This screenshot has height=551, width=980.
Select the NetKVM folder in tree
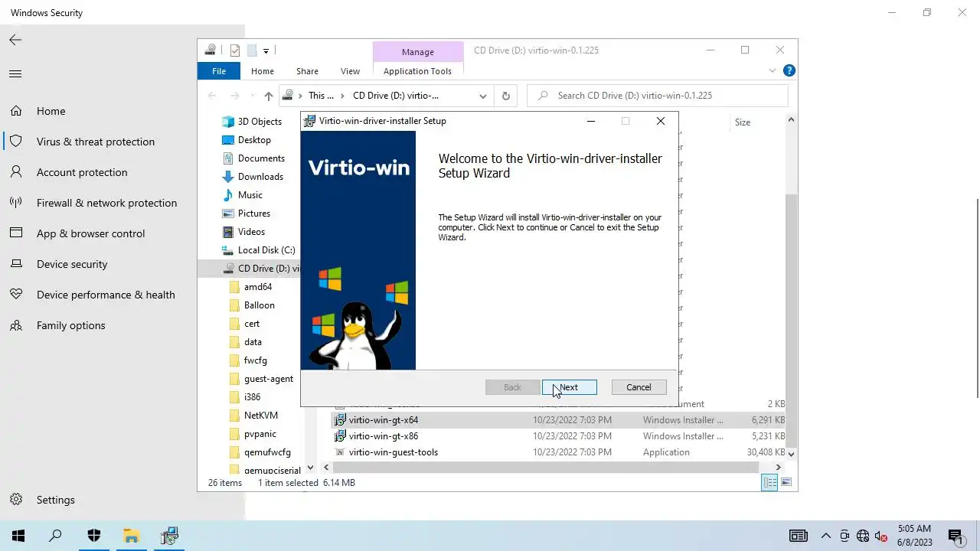point(261,416)
